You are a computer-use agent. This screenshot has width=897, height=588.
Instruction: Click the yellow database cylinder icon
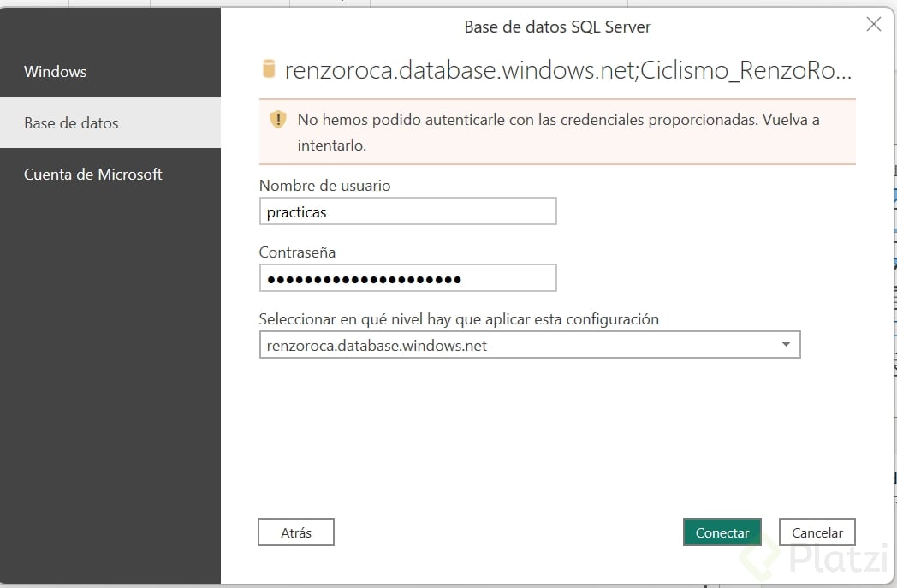coord(269,70)
